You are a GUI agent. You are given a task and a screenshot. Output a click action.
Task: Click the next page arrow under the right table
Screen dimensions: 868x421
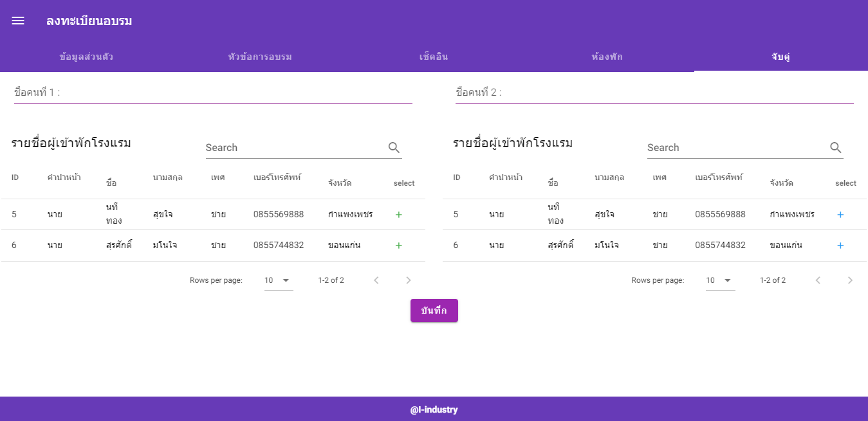point(850,280)
